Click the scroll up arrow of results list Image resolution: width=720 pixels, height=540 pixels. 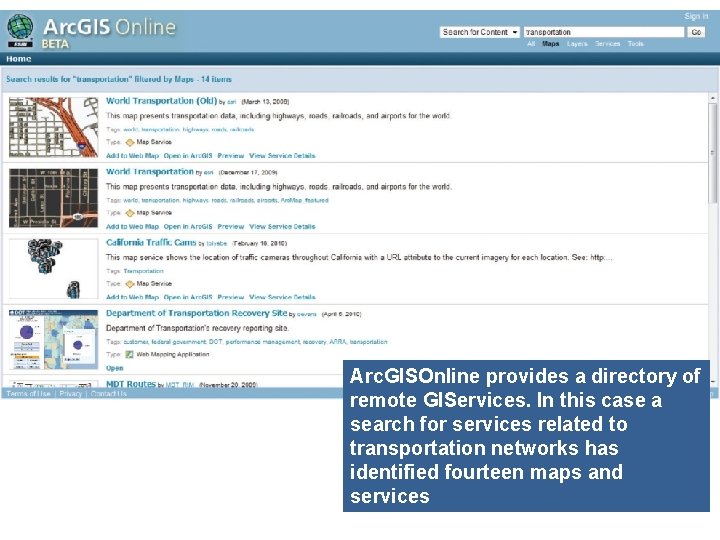click(712, 98)
